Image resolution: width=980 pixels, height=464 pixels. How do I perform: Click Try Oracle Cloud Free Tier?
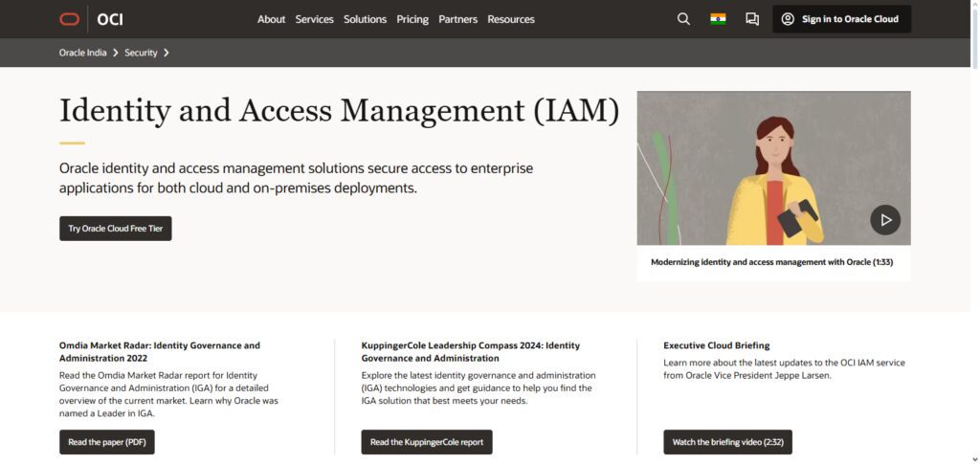tap(116, 229)
